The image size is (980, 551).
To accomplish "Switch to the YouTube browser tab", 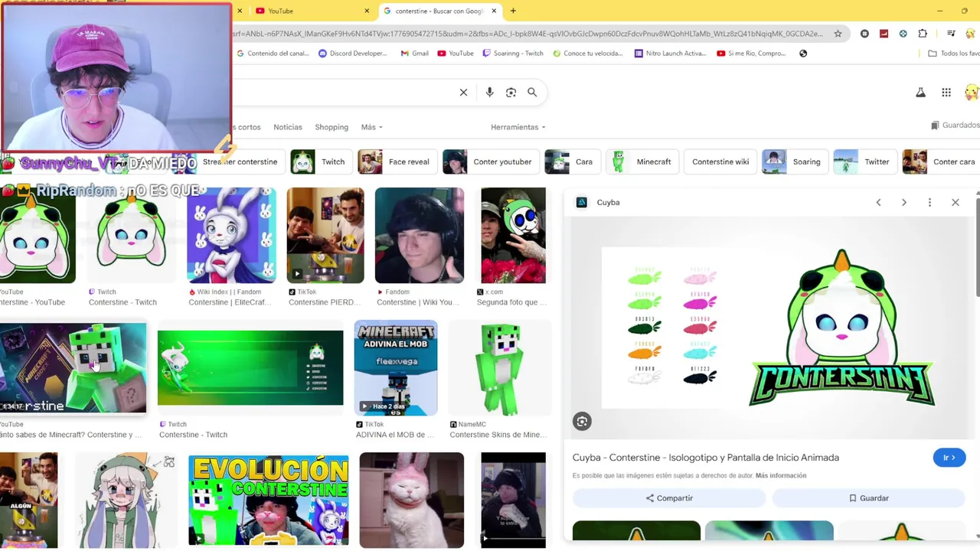I will pos(311,11).
